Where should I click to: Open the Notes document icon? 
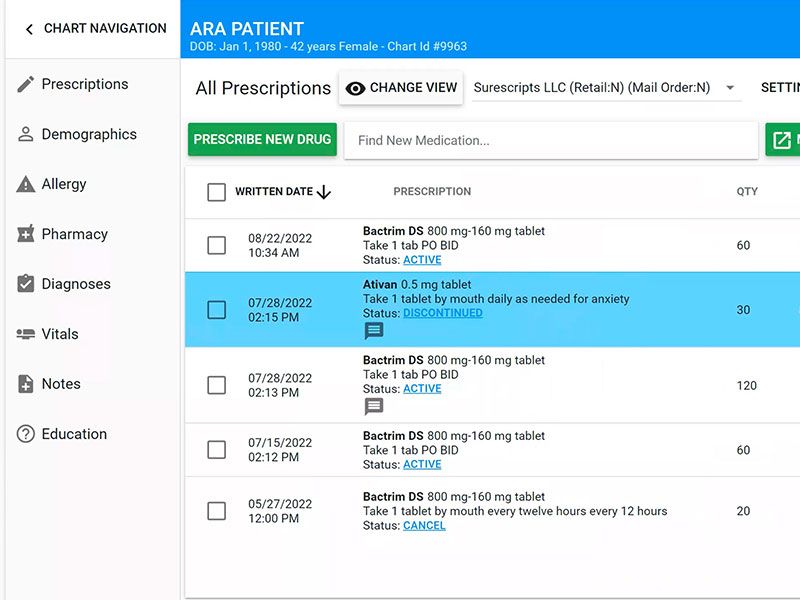(x=26, y=384)
